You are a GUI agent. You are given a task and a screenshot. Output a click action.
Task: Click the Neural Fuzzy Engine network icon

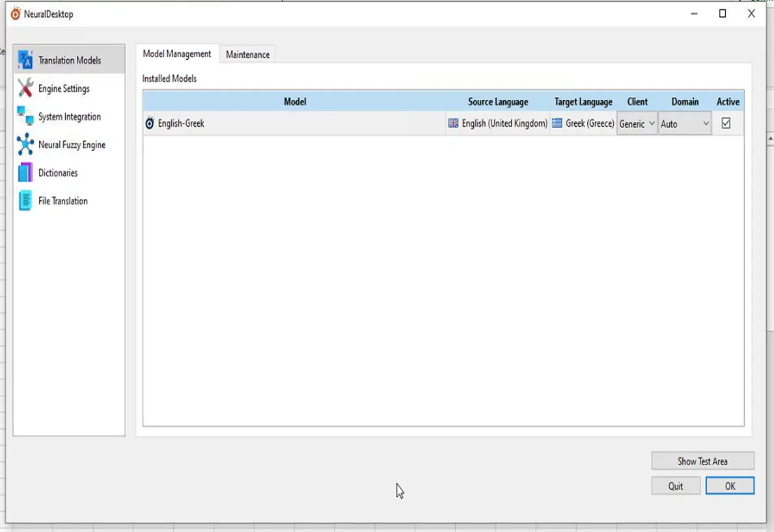point(25,144)
